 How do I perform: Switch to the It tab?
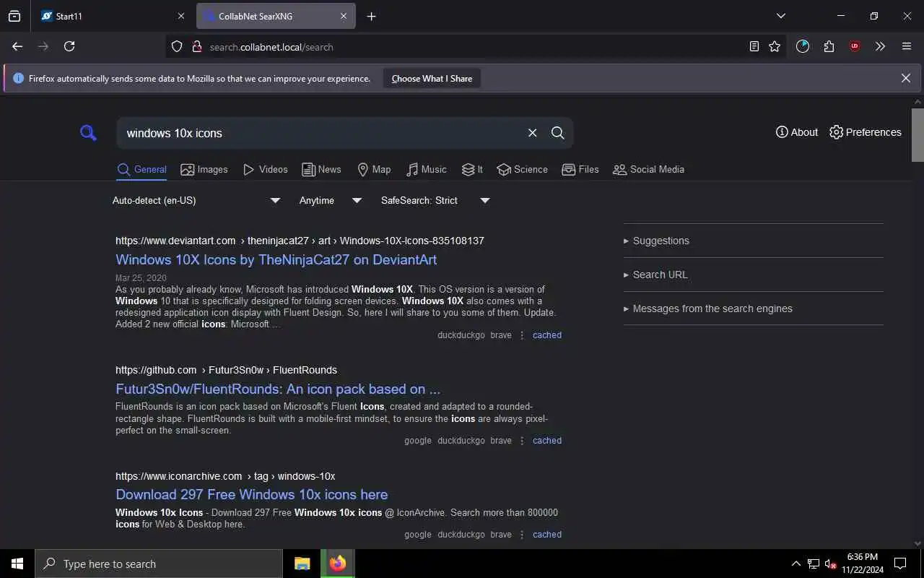coord(472,170)
